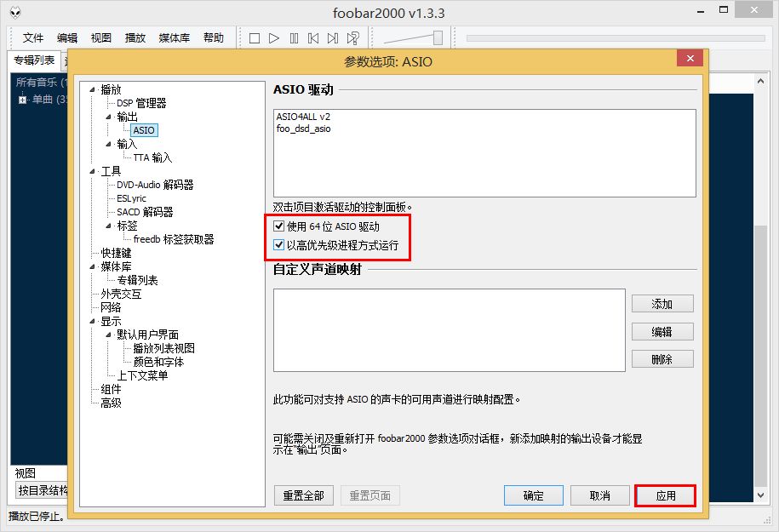Open the 媒体库 menu in menu bar
Image resolution: width=779 pixels, height=532 pixels.
pos(175,37)
